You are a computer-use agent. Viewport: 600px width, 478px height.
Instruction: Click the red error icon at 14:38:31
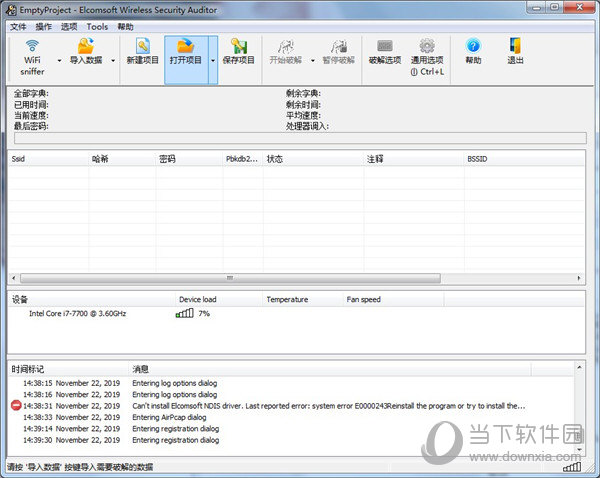[x=16, y=405]
